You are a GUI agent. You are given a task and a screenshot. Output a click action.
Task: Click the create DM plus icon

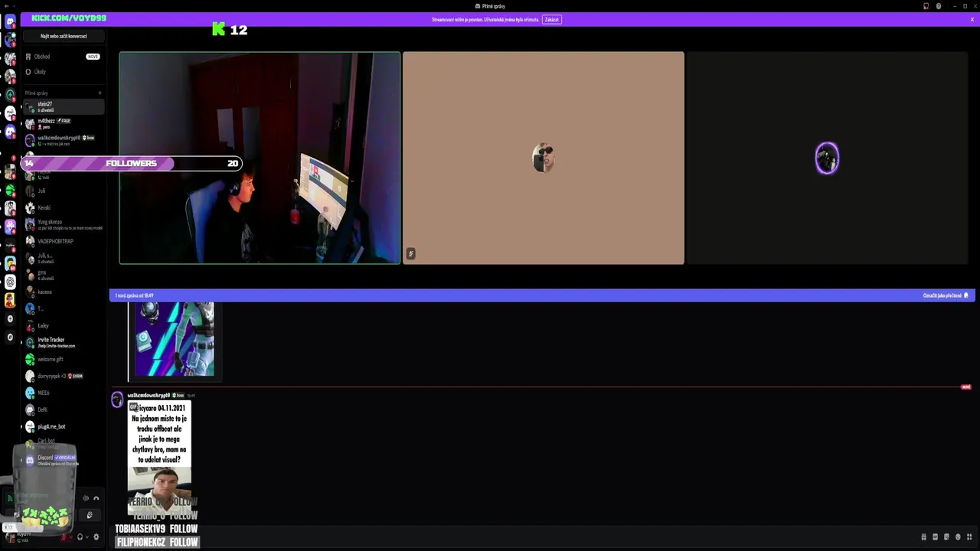[100, 93]
